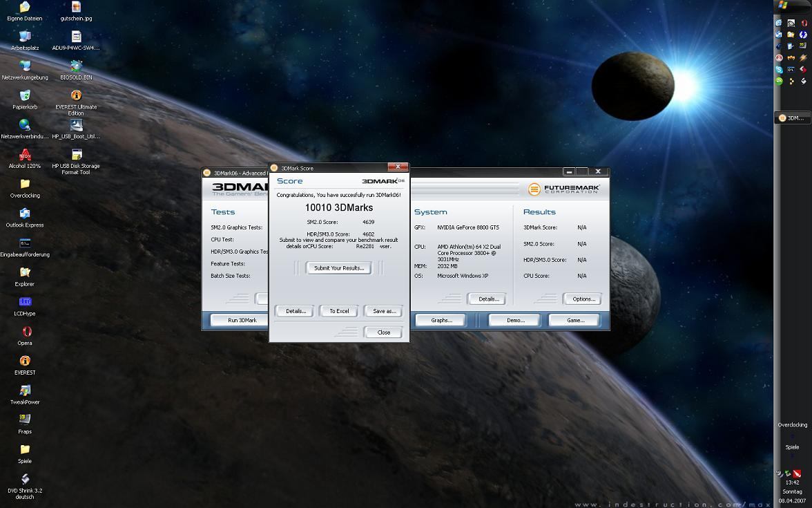The width and height of the screenshot is (812, 508).
Task: Click the 10010 3DMarks score text
Action: point(339,207)
